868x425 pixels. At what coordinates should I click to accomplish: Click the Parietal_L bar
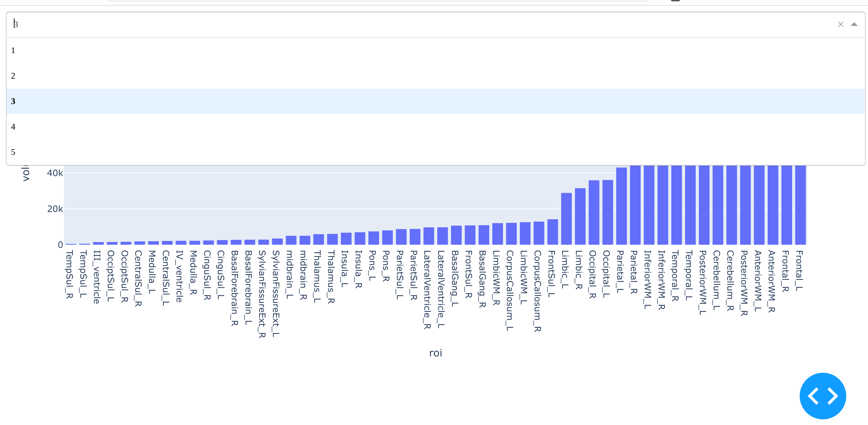[x=621, y=206]
